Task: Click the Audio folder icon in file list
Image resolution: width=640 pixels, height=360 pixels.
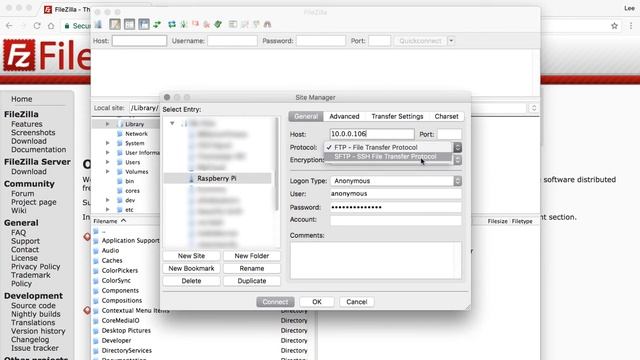Action: coord(96,251)
